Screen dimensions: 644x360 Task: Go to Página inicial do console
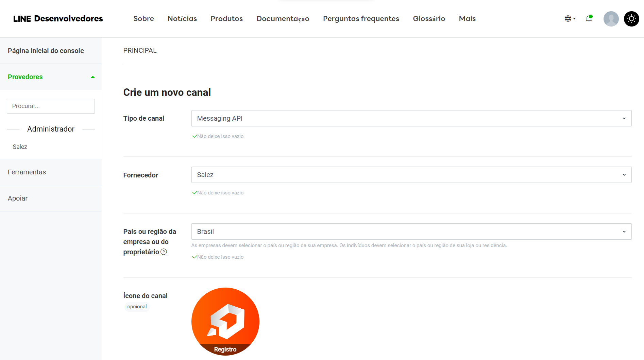tap(51, 51)
